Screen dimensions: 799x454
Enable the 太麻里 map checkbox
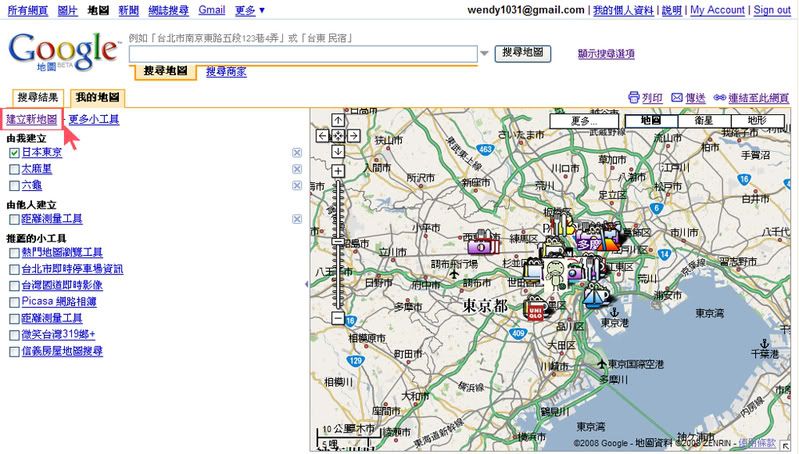[x=14, y=169]
